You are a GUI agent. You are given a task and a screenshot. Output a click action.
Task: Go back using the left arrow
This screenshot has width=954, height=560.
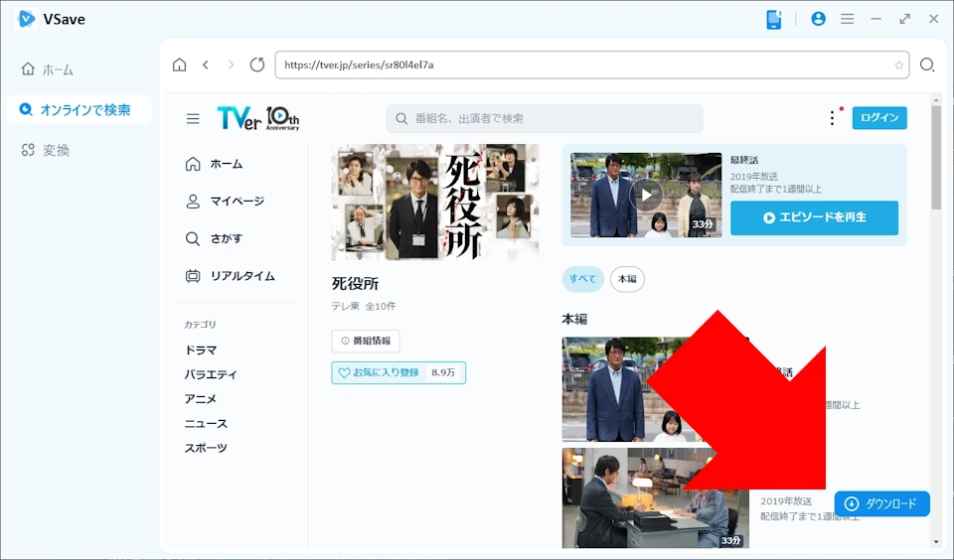(206, 65)
